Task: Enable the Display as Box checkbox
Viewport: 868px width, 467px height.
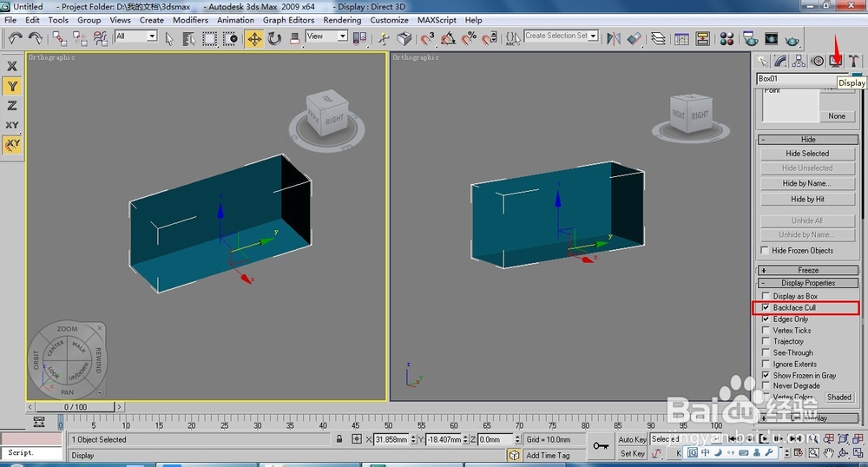Action: click(766, 296)
